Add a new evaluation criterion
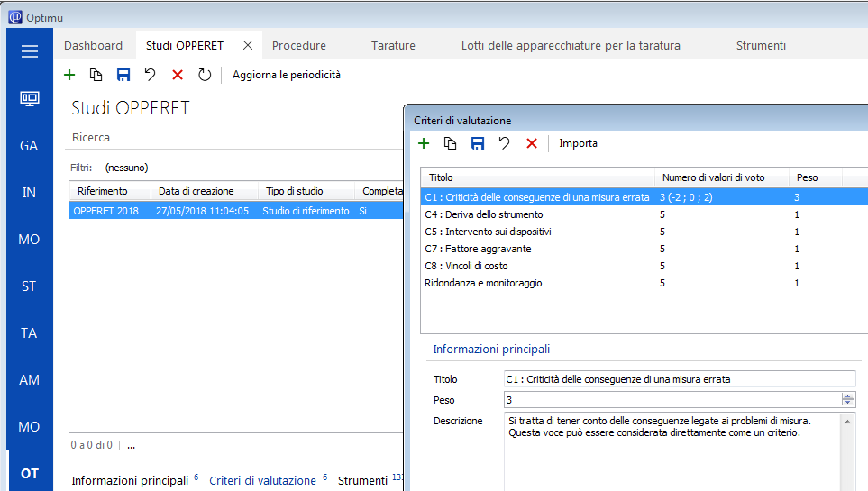This screenshot has width=868, height=491. (424, 143)
